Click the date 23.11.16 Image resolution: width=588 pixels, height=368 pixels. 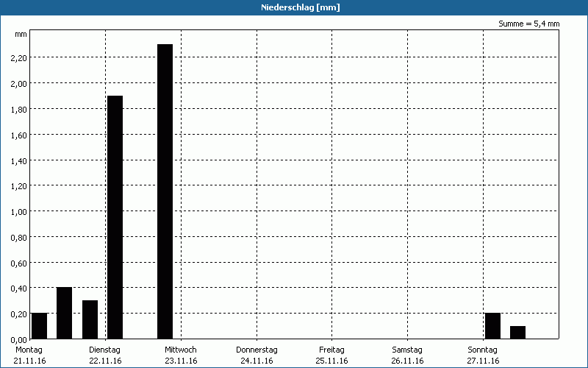181,361
